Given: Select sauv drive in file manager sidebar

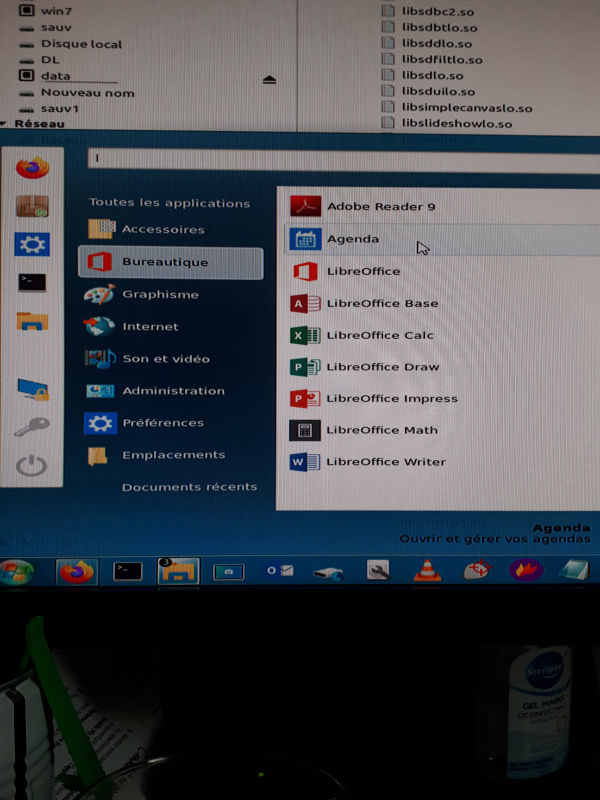Looking at the screenshot, I should (x=47, y=28).
